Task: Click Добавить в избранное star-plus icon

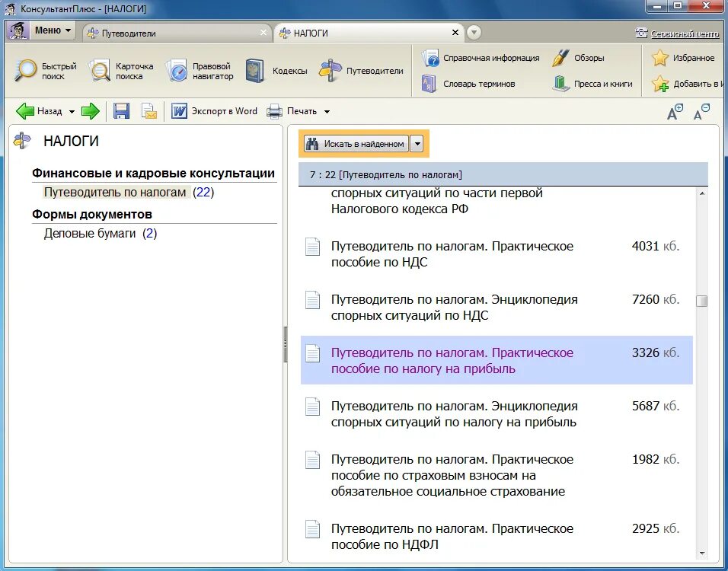Action: (x=660, y=84)
